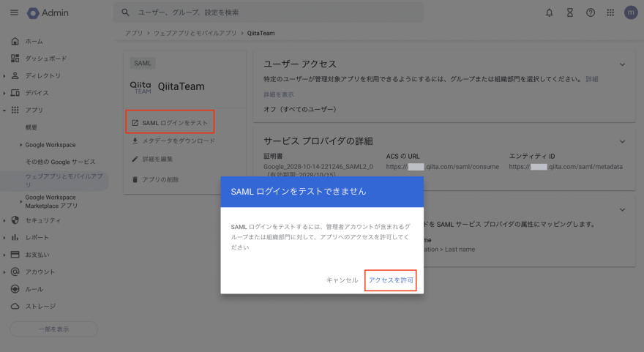The image size is (644, 352).
Task: Collapse the ユーザー アクセス card chevron
Action: tap(622, 64)
